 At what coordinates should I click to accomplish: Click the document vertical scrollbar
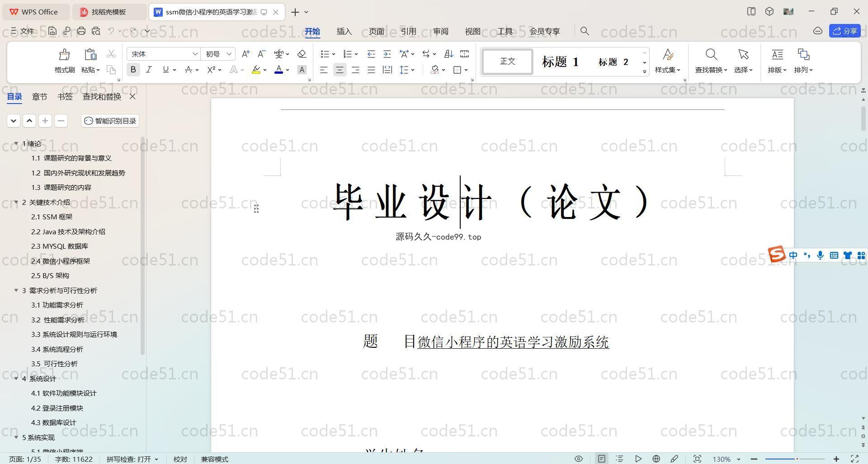coord(863,119)
